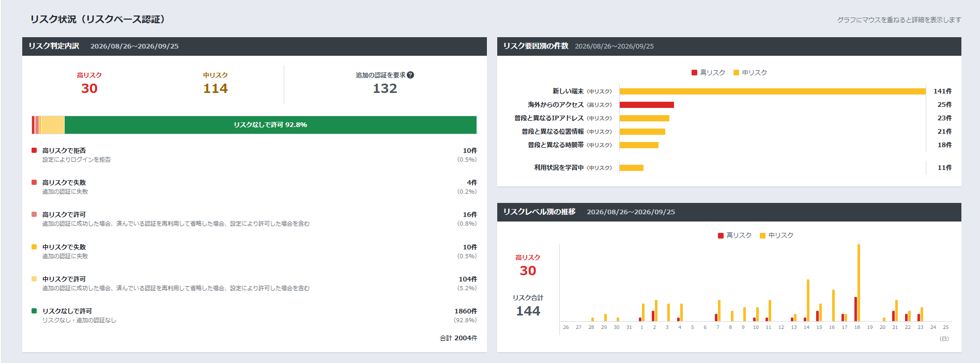This screenshot has width=980, height=363.
Task: Toggle 中リスク legend in リスクレベル別の推移 chart
Action: (x=776, y=235)
